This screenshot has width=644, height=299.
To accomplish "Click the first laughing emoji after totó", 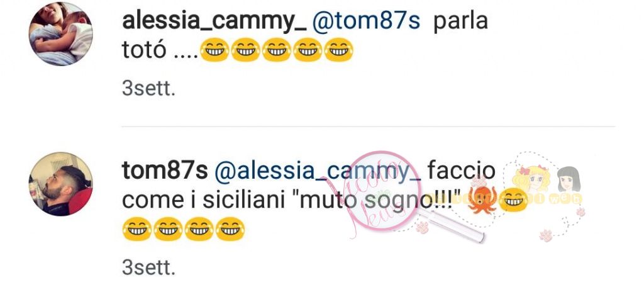I will [x=214, y=50].
